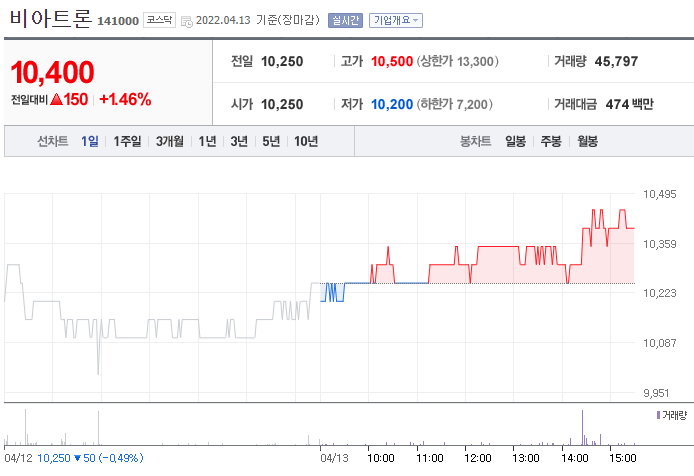Screen dimensions: 694x476
Task: Click the 코스닥 market badge
Action: pyautogui.click(x=159, y=20)
